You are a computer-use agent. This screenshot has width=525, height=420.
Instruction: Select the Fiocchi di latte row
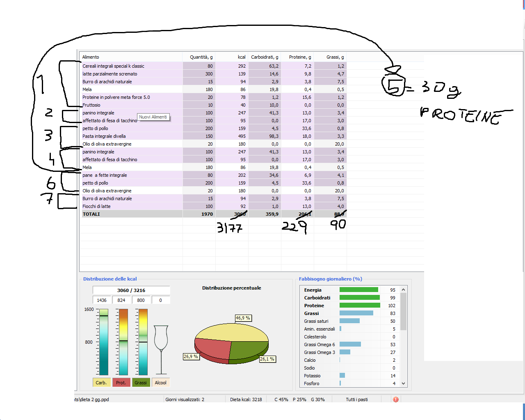click(x=96, y=206)
